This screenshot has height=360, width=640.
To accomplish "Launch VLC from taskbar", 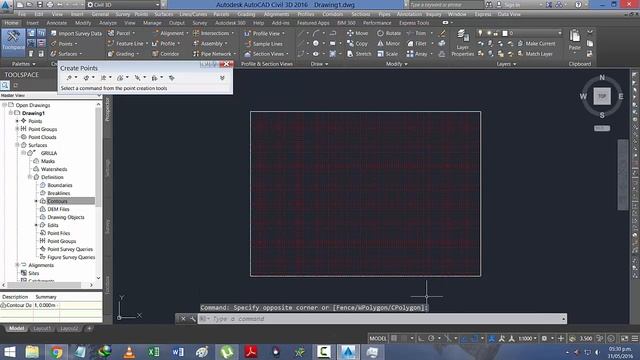I will (x=129, y=352).
